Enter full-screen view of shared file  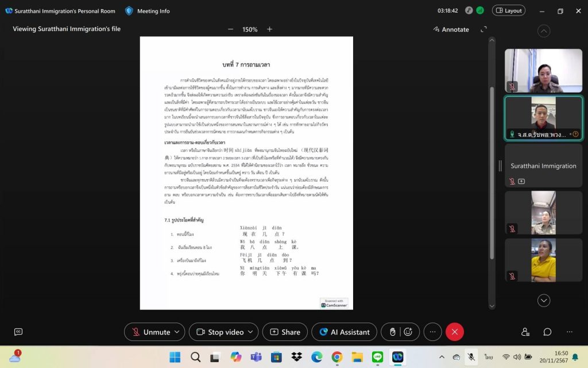(x=483, y=29)
